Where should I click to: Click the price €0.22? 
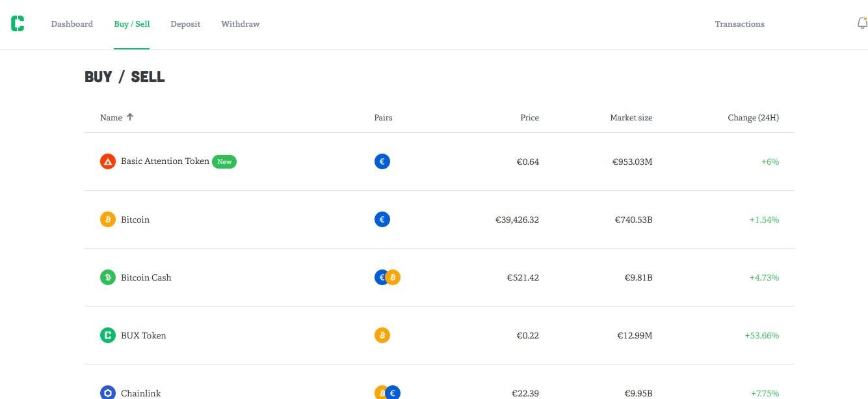tap(528, 335)
